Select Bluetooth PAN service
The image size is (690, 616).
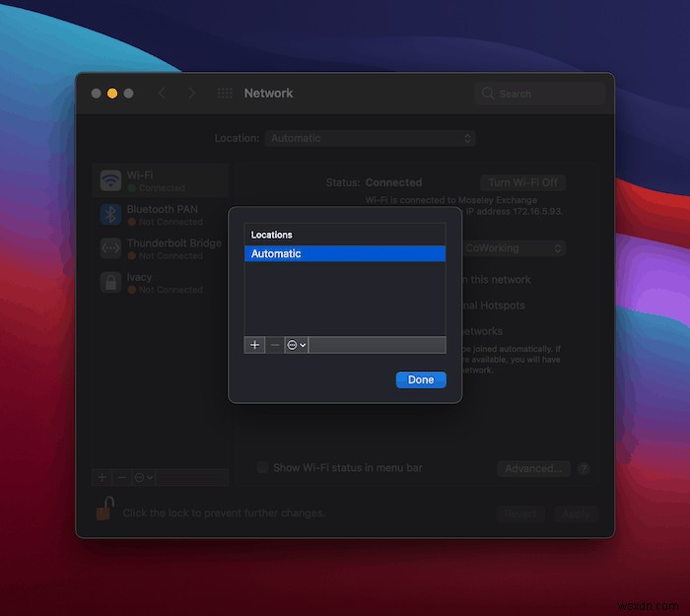[160, 215]
